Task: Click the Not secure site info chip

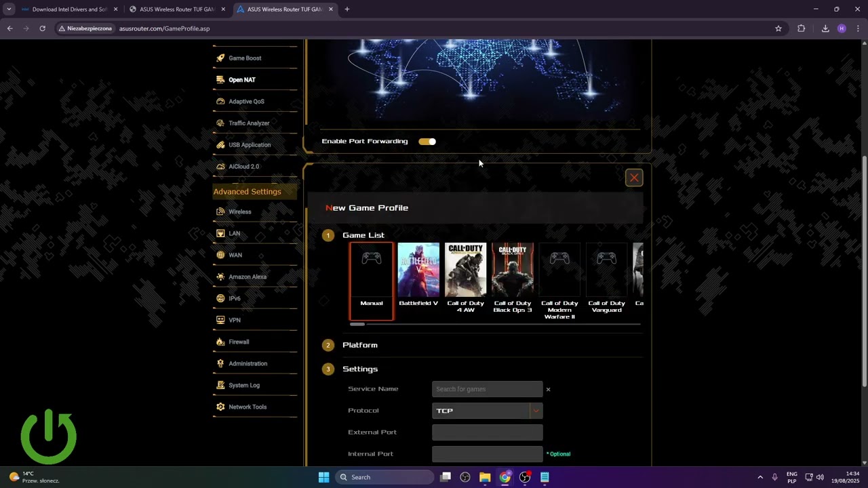Action: point(85,28)
